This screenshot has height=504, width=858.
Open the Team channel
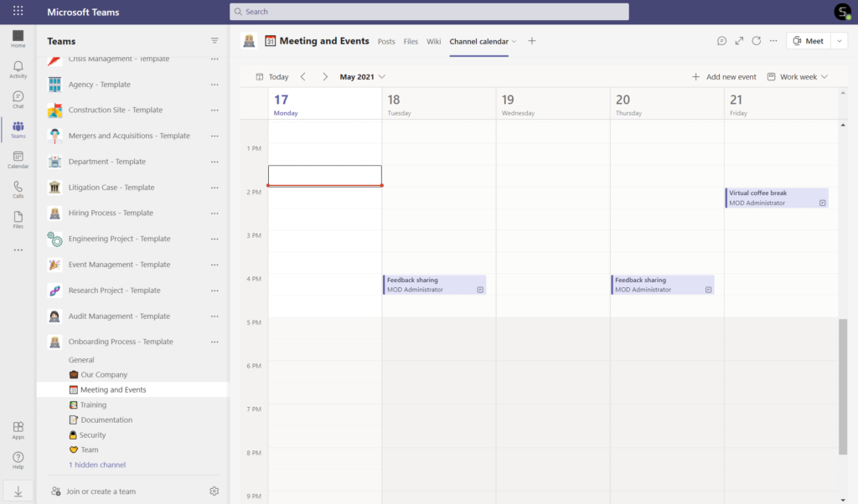tap(84, 450)
